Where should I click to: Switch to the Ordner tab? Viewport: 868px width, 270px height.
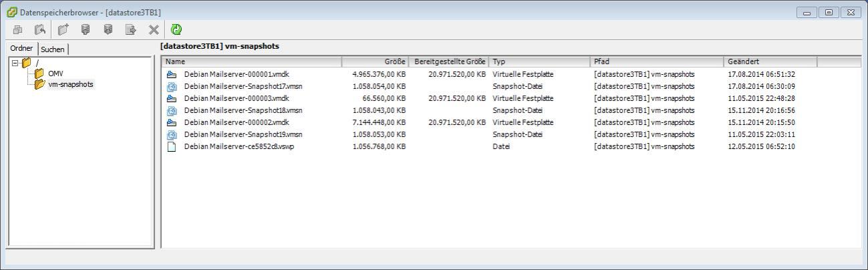21,49
